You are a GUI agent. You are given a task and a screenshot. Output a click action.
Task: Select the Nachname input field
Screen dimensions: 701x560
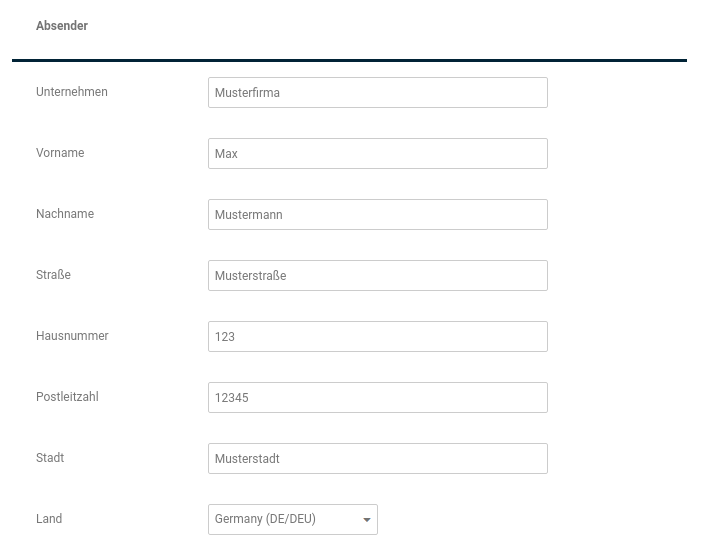tap(377, 214)
